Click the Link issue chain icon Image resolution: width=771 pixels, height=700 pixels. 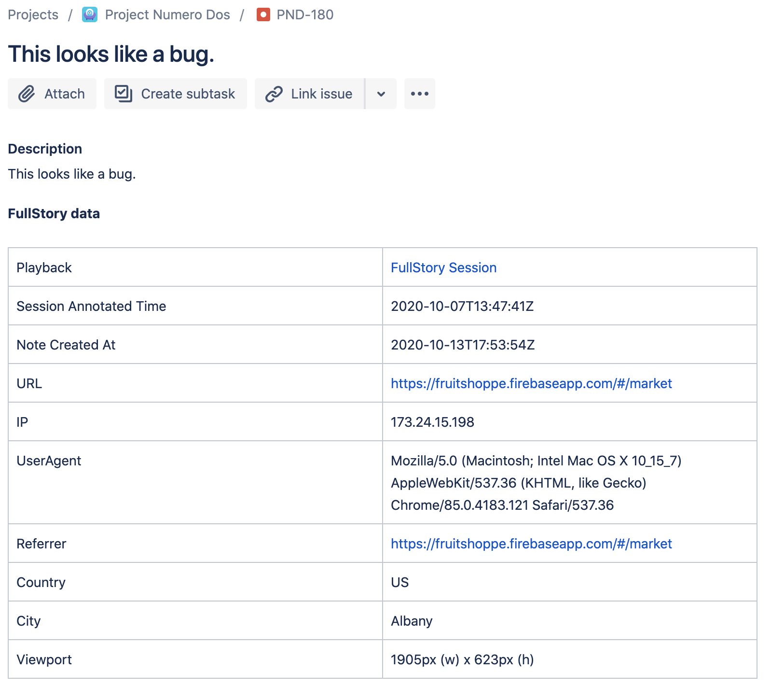click(274, 94)
